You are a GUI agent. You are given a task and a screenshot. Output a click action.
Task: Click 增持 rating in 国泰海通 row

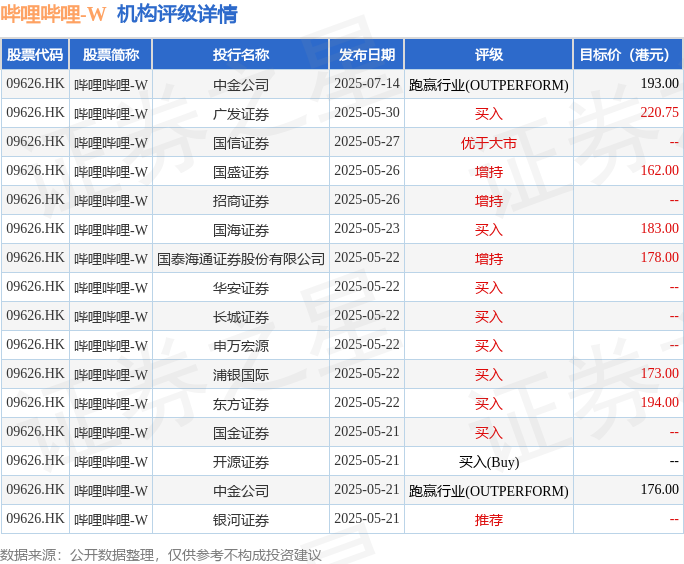tap(489, 259)
